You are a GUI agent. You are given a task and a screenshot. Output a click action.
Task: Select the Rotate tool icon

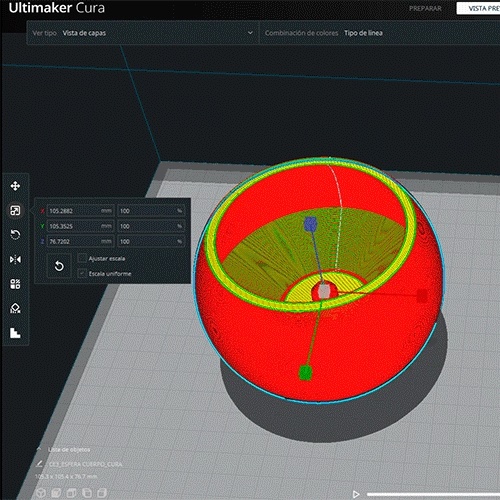tap(15, 235)
